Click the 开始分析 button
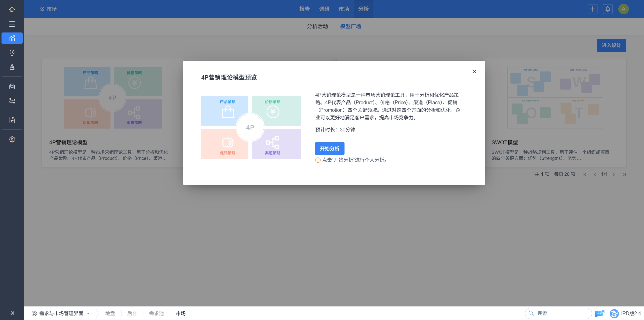This screenshot has height=320, width=644. 330,149
